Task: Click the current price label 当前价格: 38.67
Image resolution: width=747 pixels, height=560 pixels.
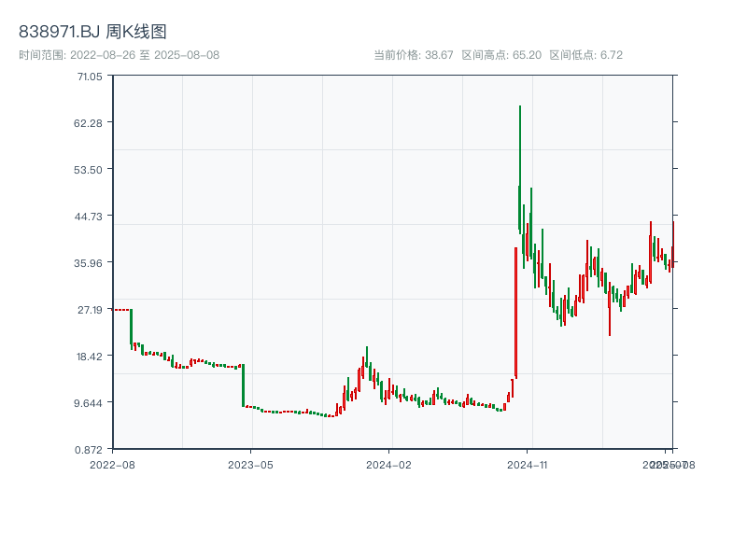Action: 413,55
